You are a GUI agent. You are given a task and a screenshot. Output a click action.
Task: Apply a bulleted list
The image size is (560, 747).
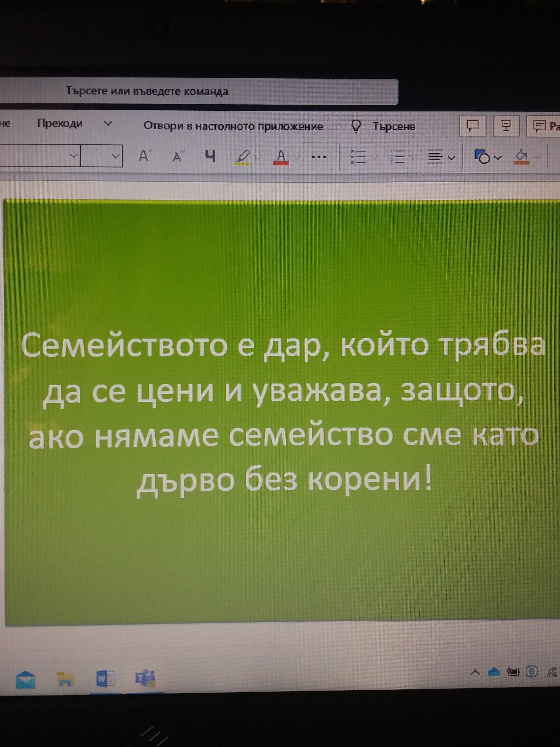click(x=359, y=157)
